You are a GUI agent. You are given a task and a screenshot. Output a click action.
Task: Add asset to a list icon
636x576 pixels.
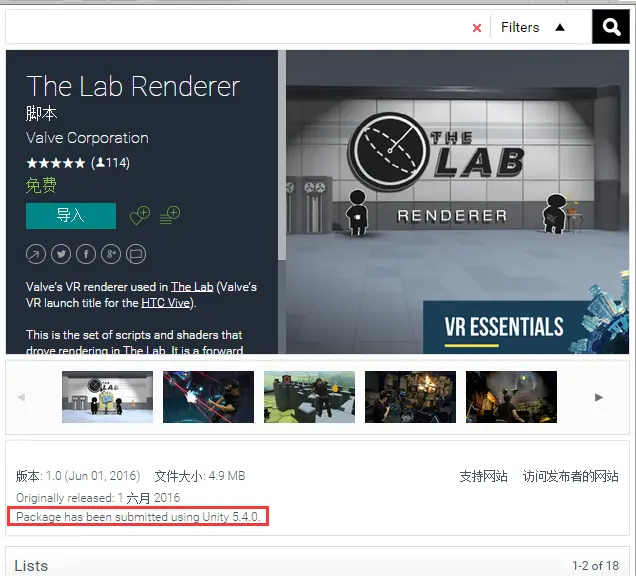[170, 215]
